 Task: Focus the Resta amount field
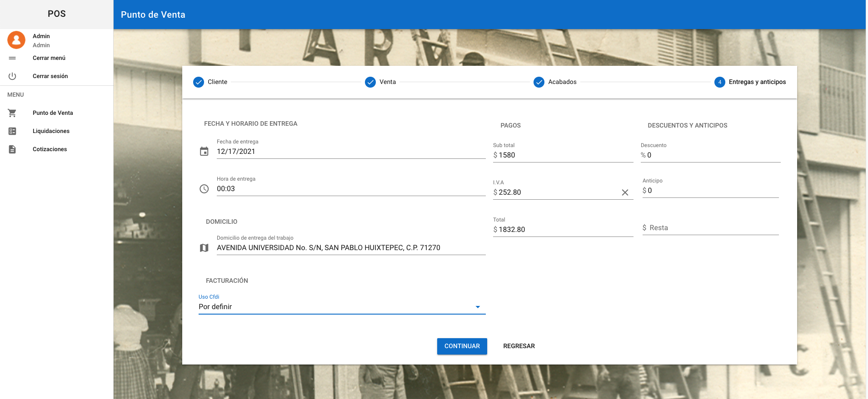pyautogui.click(x=713, y=228)
